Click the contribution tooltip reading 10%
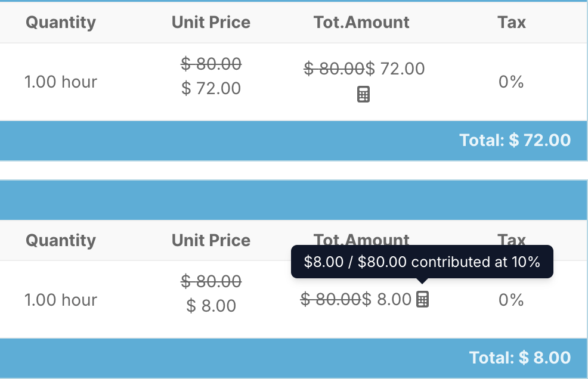 [422, 262]
